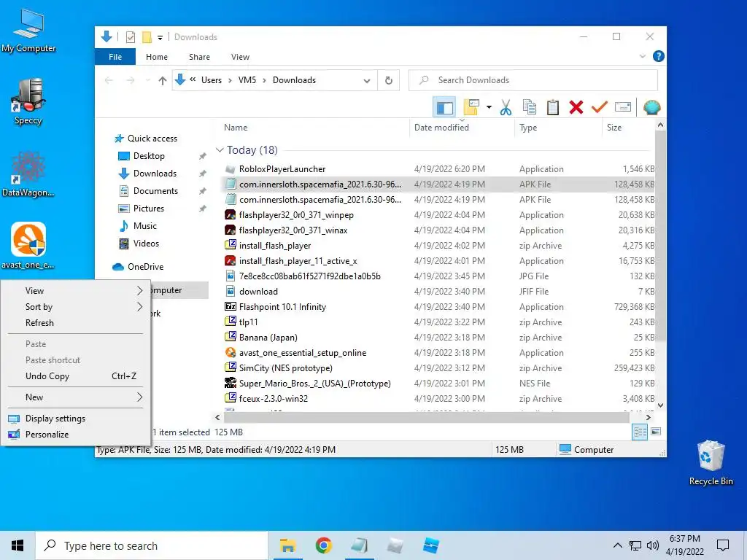Image resolution: width=747 pixels, height=560 pixels.
Task: Go up one folder level
Action: pos(163,80)
